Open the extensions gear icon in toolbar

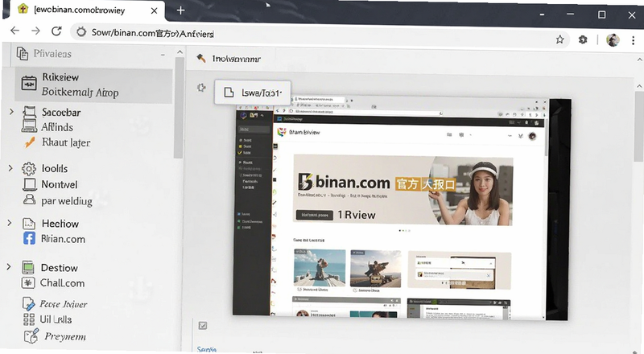583,40
